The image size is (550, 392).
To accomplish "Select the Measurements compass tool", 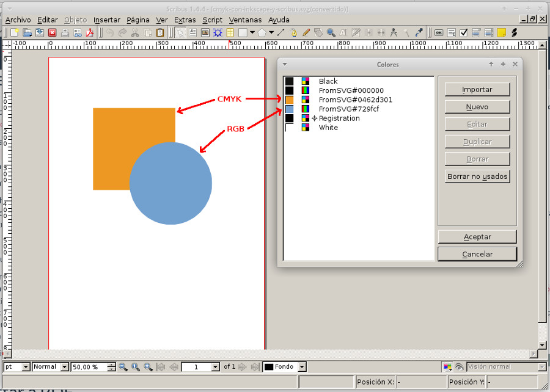I will (x=394, y=32).
